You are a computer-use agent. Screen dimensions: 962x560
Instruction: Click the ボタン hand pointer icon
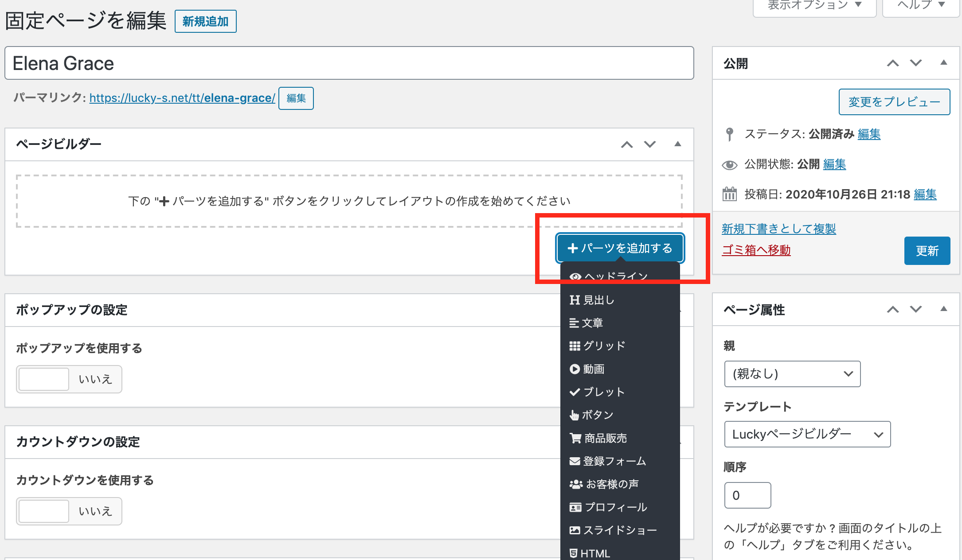[574, 415]
